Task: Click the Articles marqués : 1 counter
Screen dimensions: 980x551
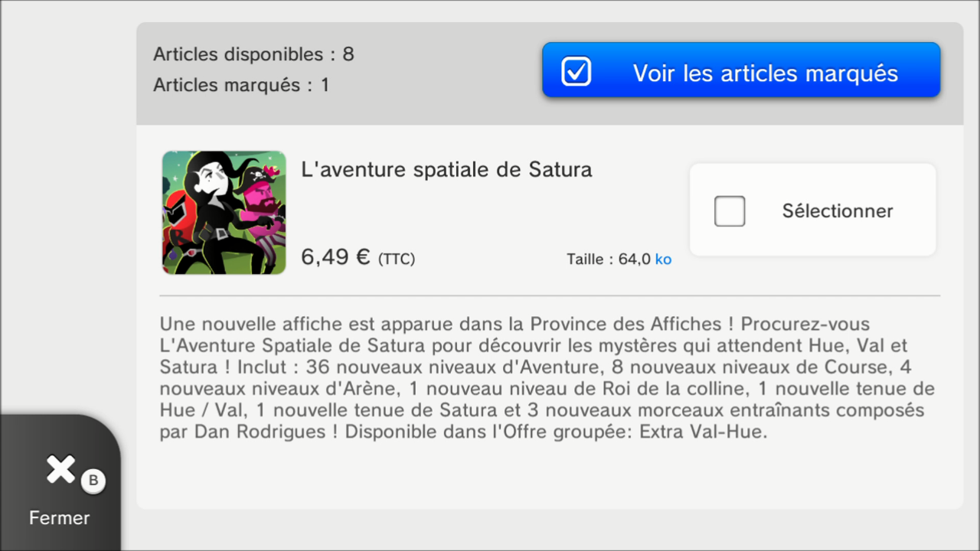Action: [x=241, y=85]
